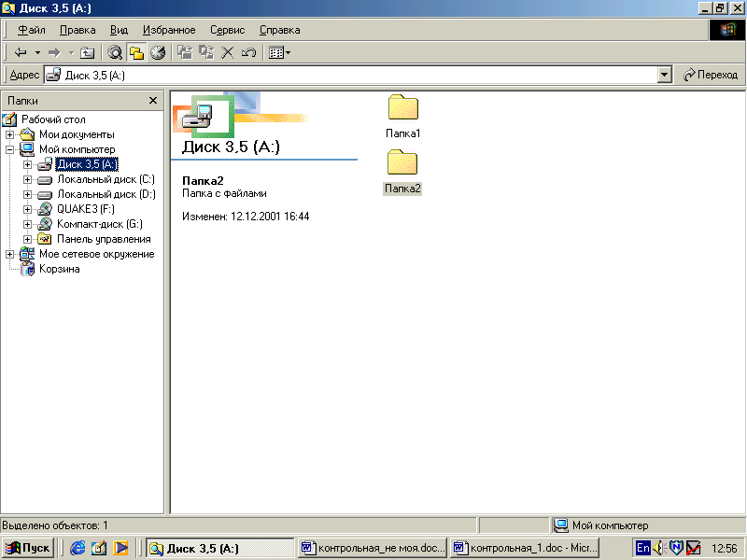Viewport: 747px width, 560px height.
Task: Click the Delete (X) toolbar icon
Action: pos(227,52)
